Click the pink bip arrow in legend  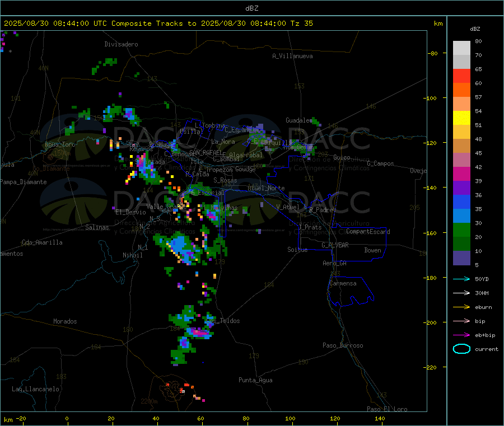461,321
